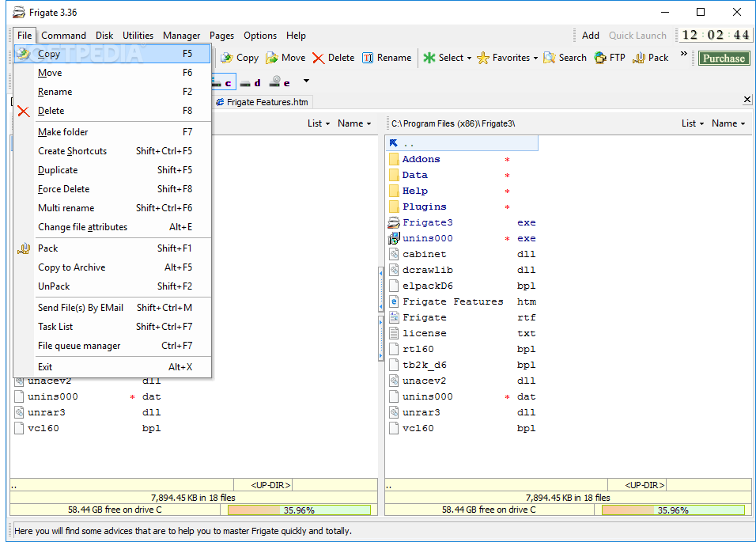
Task: Click the Copy toolbar icon
Action: [x=227, y=58]
